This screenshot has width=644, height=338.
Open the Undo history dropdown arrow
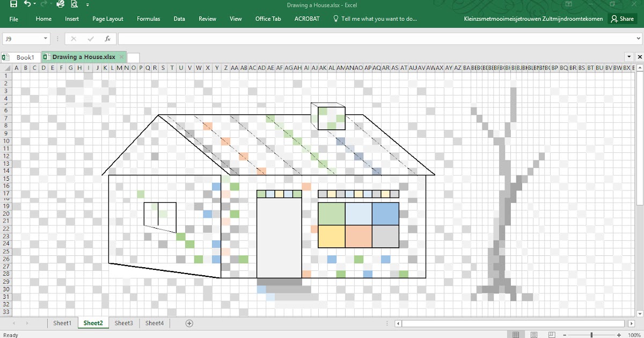(x=34, y=4)
